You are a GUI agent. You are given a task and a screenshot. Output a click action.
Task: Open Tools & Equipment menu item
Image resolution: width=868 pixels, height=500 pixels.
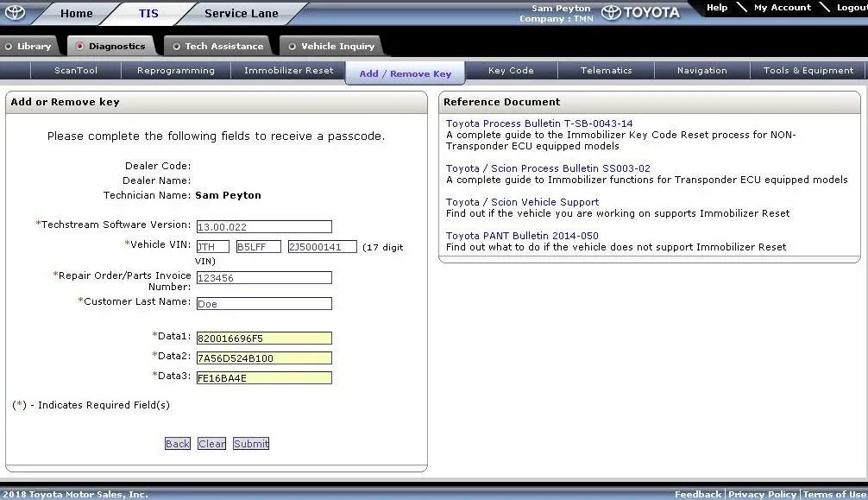(x=808, y=71)
